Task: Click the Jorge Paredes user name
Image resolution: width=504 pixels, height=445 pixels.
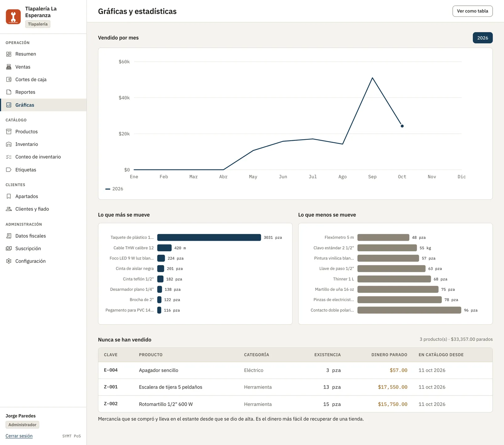Action: [20, 416]
